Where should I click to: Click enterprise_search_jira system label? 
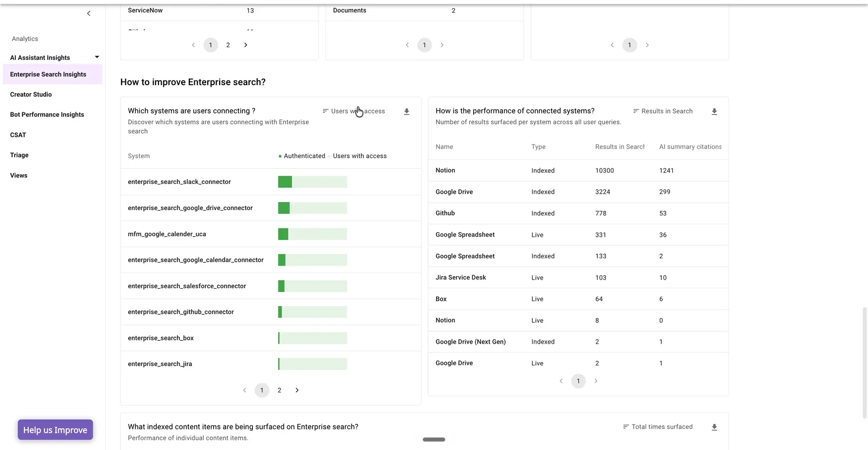[160, 364]
